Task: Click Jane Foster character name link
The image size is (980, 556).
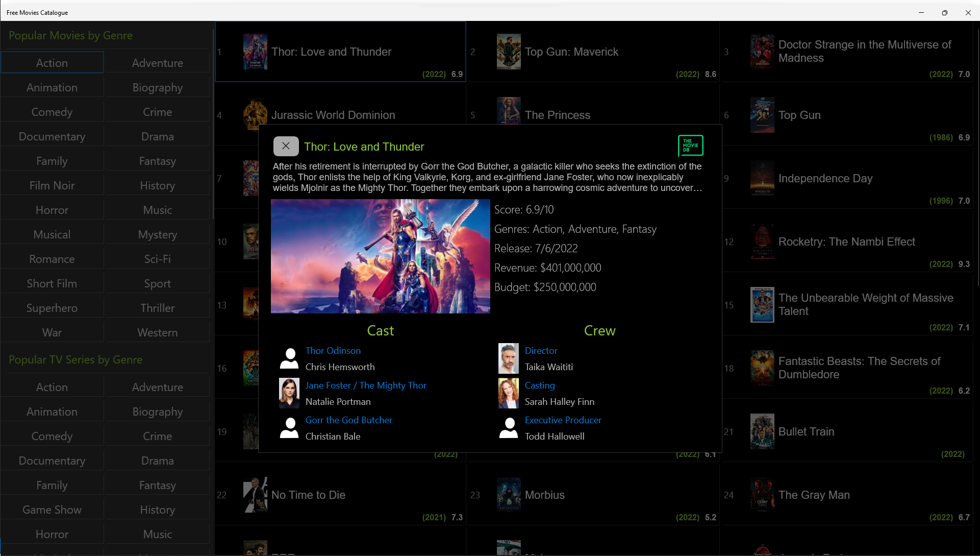Action: click(365, 385)
